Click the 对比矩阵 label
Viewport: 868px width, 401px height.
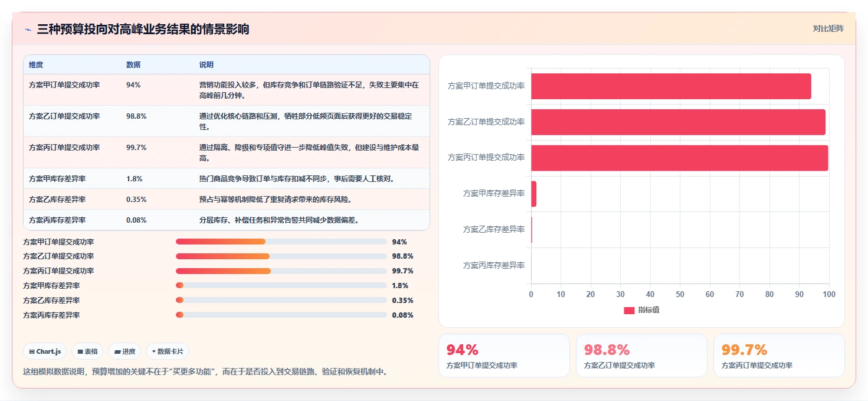coord(828,28)
